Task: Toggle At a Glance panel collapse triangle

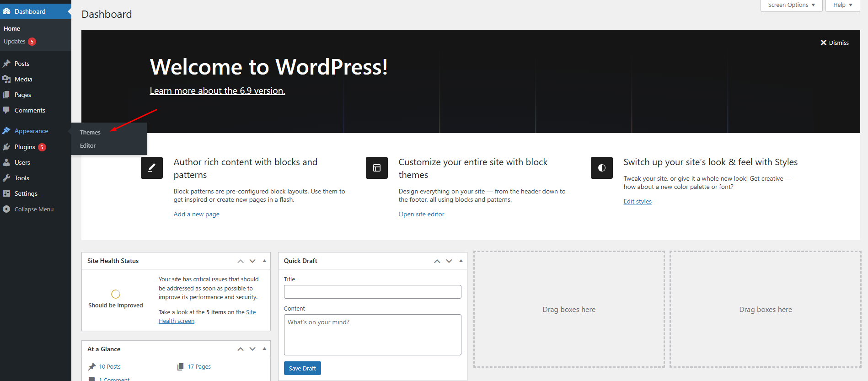Action: (264, 349)
